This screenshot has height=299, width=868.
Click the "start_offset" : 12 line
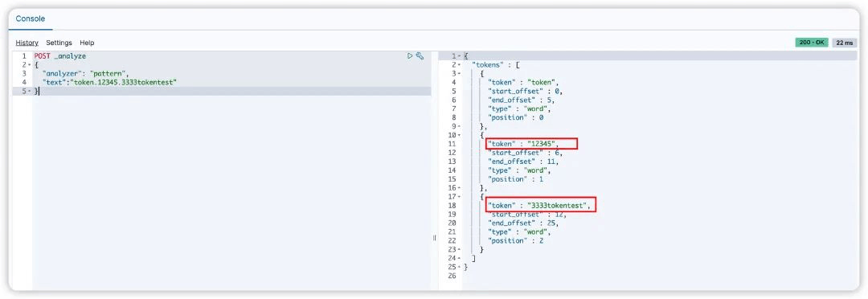527,215
